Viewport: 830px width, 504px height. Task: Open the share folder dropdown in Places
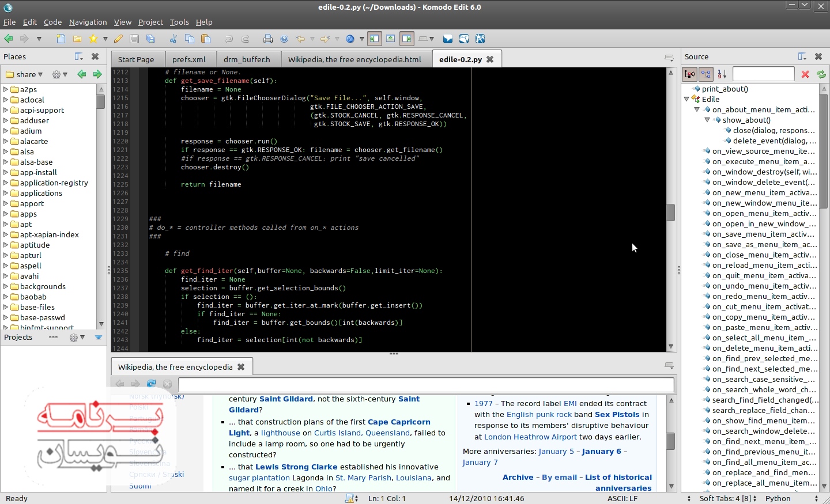[24, 74]
